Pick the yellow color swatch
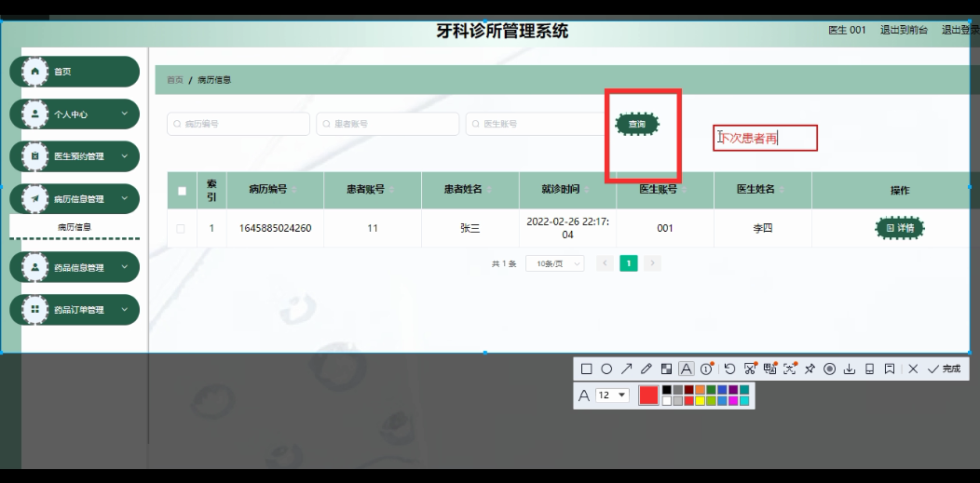 [x=700, y=400]
